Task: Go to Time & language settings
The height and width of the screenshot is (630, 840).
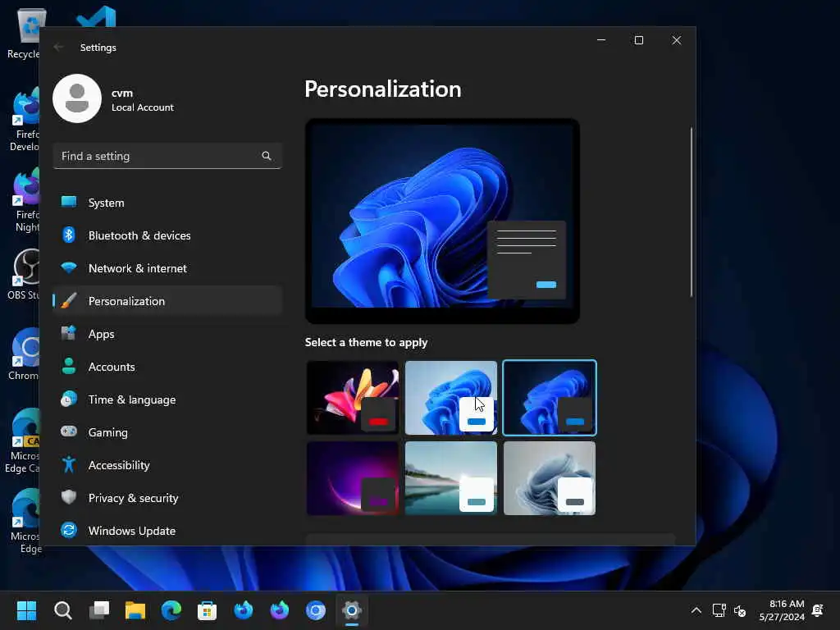Action: coord(167,399)
